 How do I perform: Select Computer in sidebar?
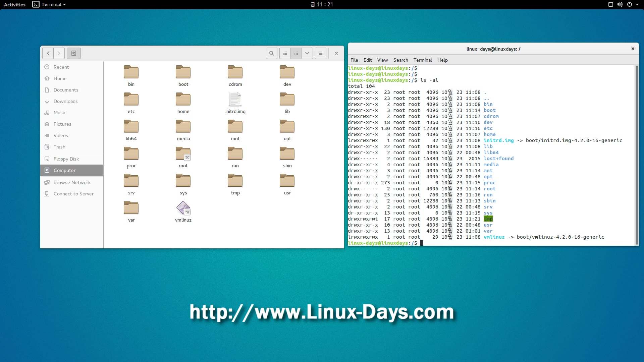(x=72, y=170)
